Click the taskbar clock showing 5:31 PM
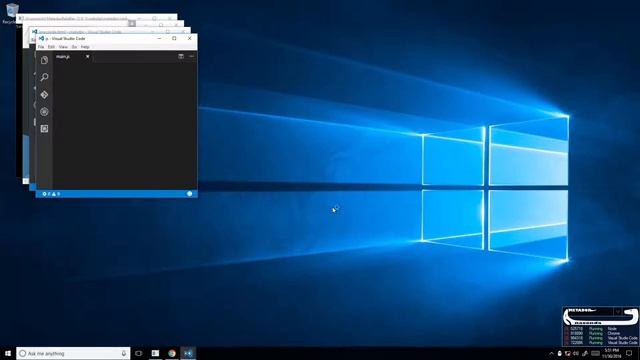Image resolution: width=640 pixels, height=360 pixels. click(x=611, y=353)
